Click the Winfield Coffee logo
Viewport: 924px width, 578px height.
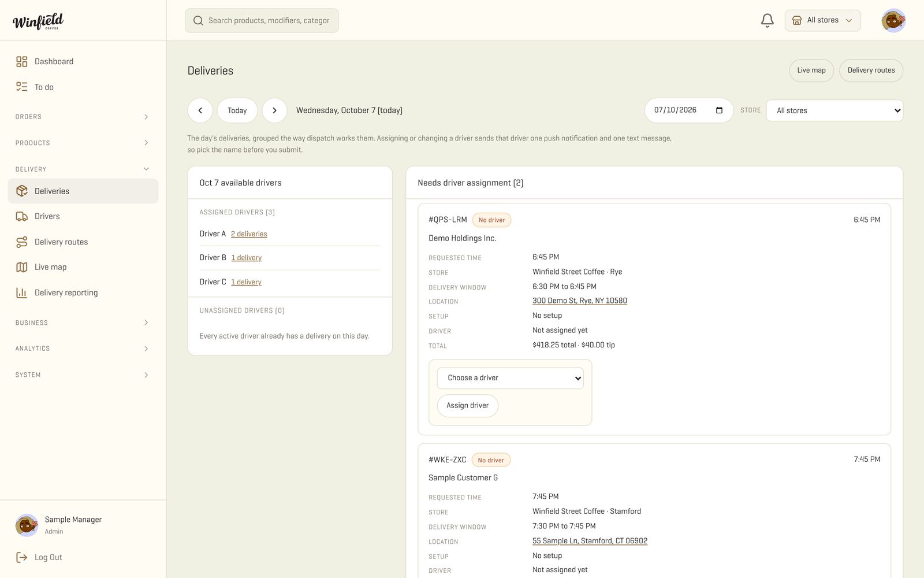(38, 21)
